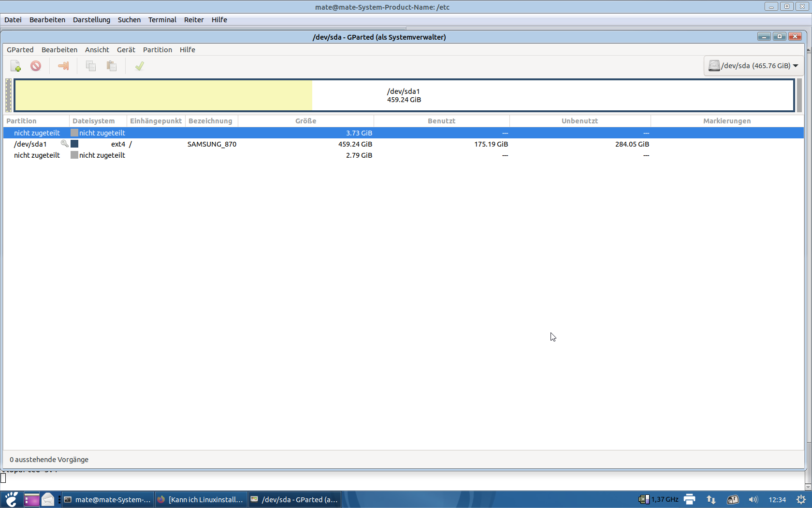The width and height of the screenshot is (812, 508).
Task: Open the terminal's Suchen menu
Action: click(x=129, y=20)
